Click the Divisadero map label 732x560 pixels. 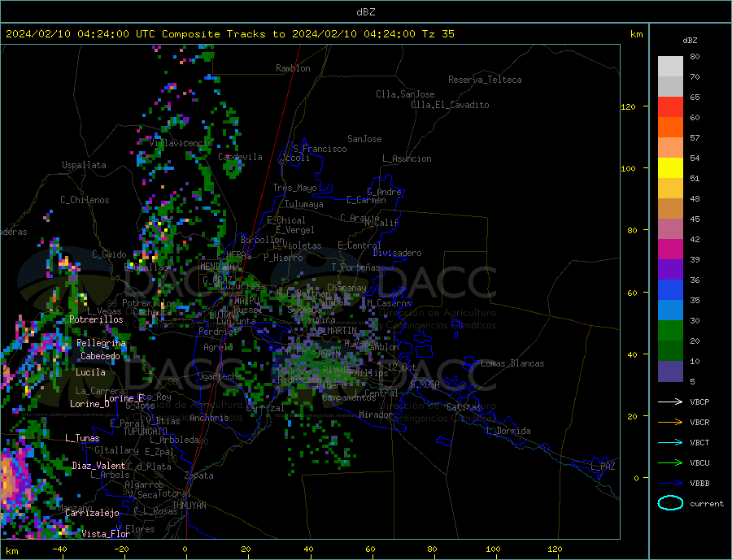(397, 253)
